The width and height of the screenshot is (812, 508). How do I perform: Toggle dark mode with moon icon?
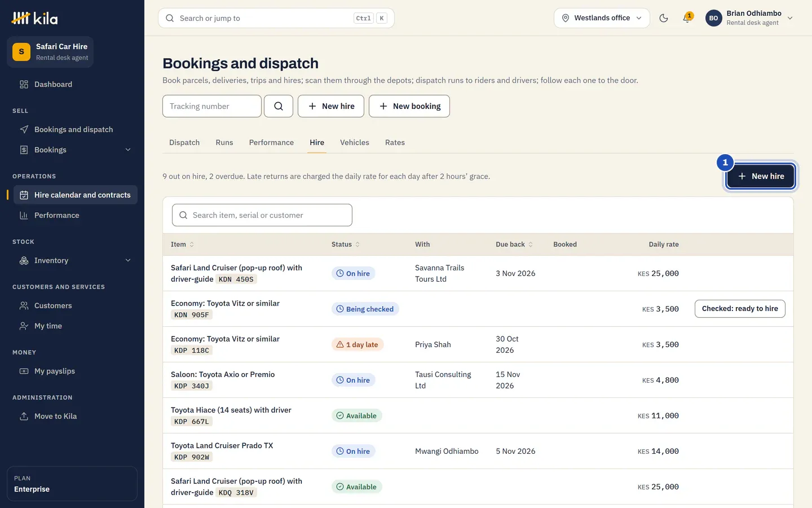(x=664, y=18)
